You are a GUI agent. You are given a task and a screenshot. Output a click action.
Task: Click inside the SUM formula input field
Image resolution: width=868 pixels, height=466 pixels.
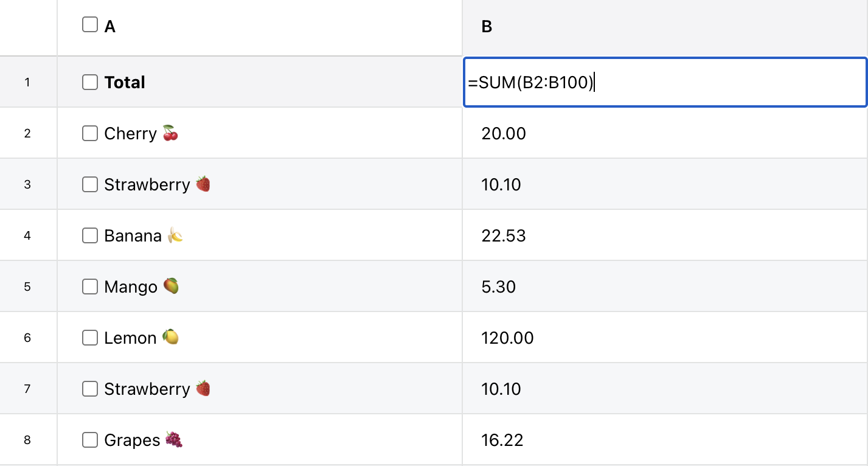pyautogui.click(x=664, y=83)
